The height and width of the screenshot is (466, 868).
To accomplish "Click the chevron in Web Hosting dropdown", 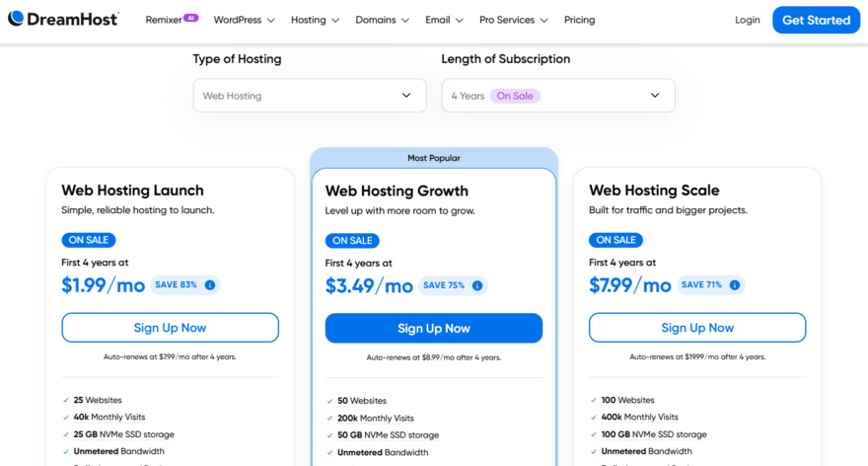I will click(x=406, y=96).
